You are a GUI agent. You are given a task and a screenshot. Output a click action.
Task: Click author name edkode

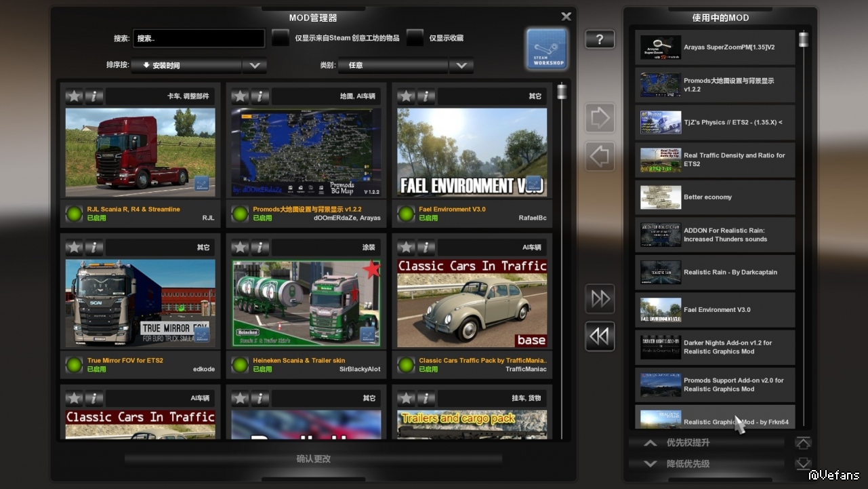click(x=204, y=369)
